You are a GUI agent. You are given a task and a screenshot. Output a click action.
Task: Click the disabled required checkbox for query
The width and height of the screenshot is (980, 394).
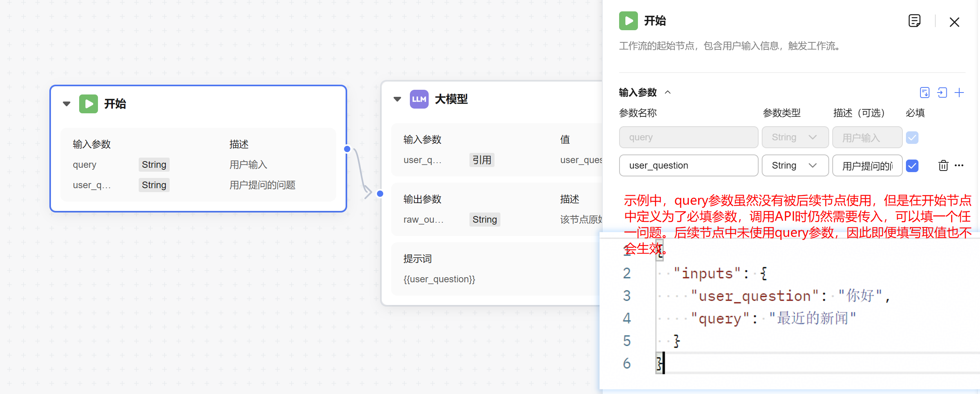pos(912,138)
